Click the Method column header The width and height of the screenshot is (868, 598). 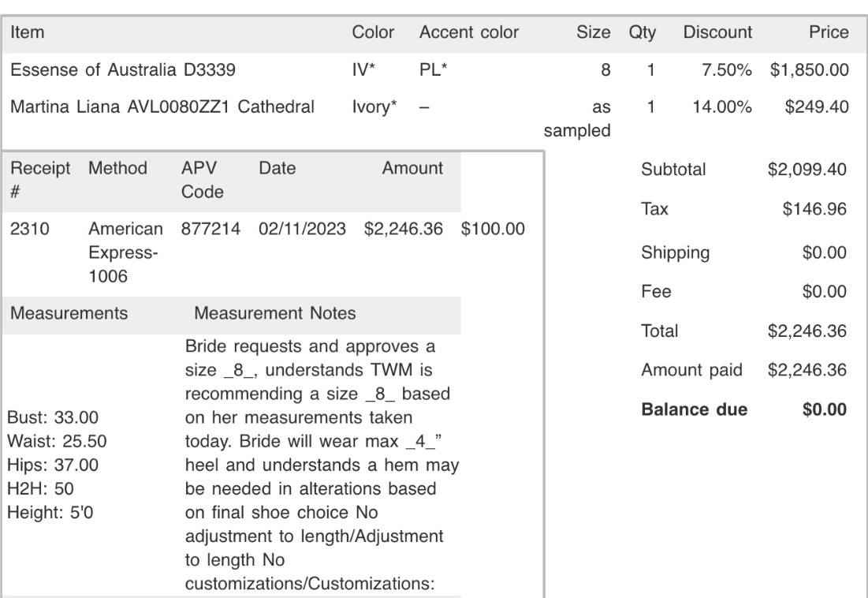[x=118, y=168]
